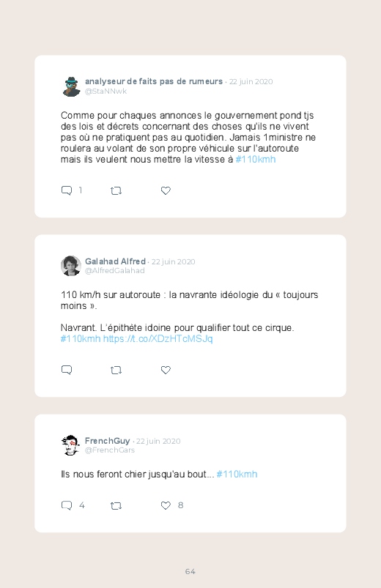Screen dimensions: 381x588
Task: Like Galahad Alfred's tweet
Action: (x=166, y=370)
